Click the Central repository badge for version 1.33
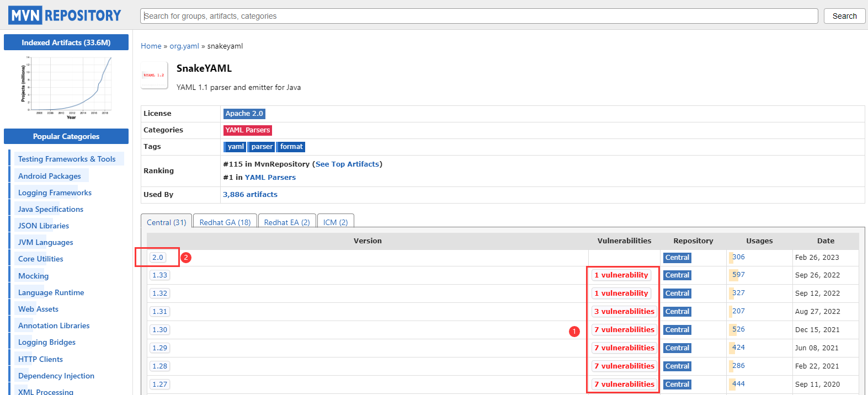This screenshot has height=395, width=868. 677,275
